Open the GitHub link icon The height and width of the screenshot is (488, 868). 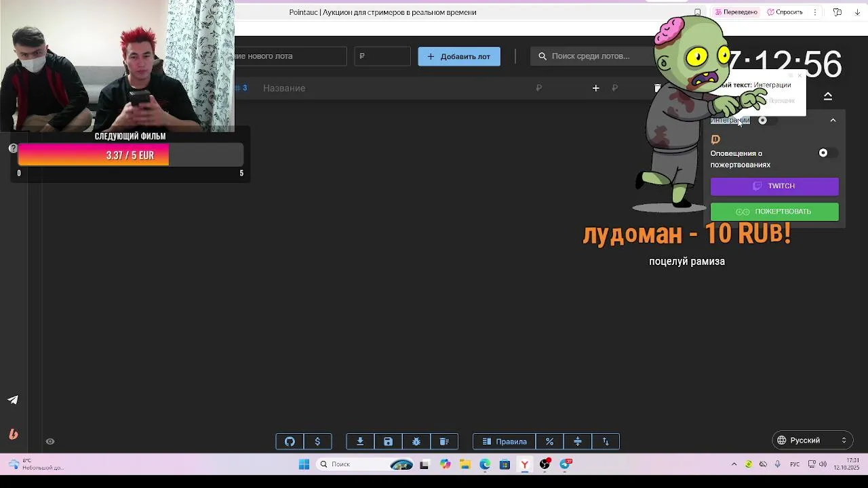coord(290,441)
